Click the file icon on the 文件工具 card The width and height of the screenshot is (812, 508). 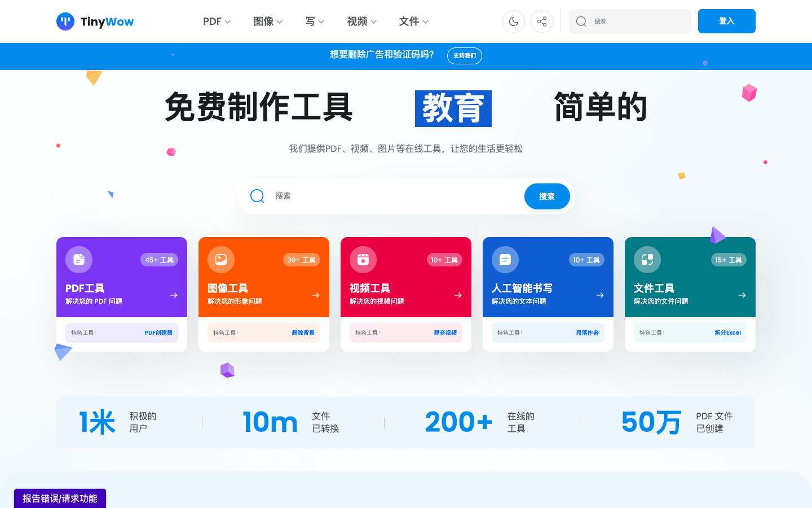[647, 260]
